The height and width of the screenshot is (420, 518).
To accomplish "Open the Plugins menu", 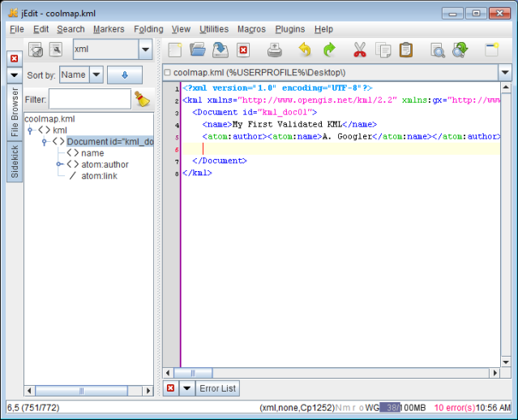I will coord(290,29).
